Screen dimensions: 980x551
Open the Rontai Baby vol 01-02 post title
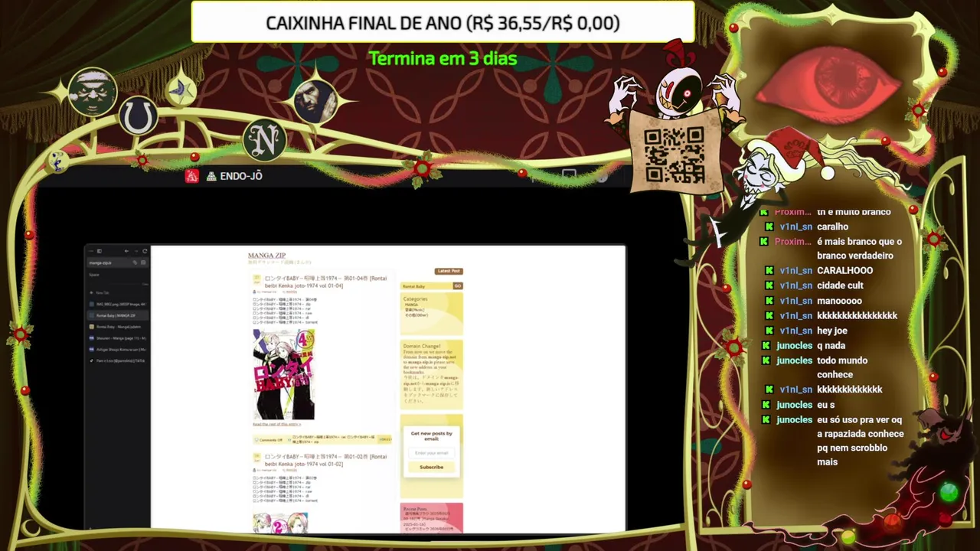coord(325,460)
